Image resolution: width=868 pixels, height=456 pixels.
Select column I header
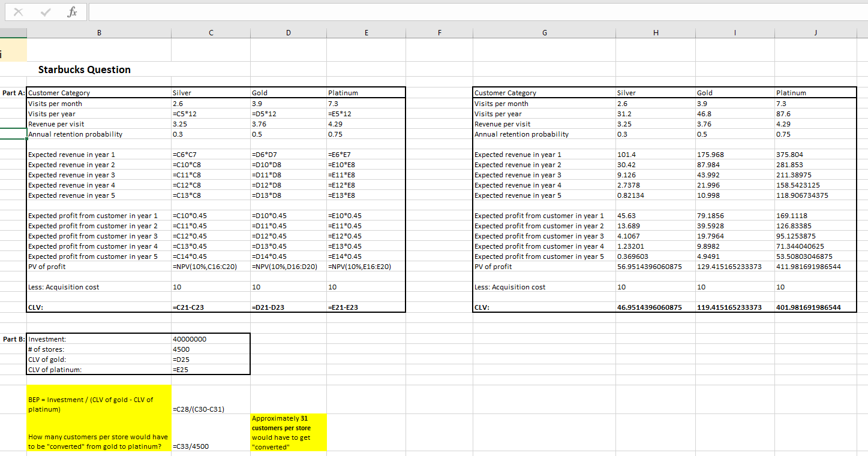point(735,34)
